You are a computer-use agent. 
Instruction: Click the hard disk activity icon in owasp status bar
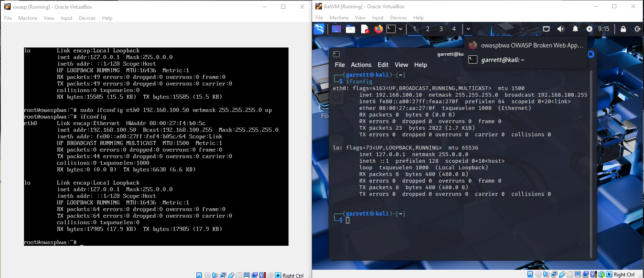pos(199,275)
